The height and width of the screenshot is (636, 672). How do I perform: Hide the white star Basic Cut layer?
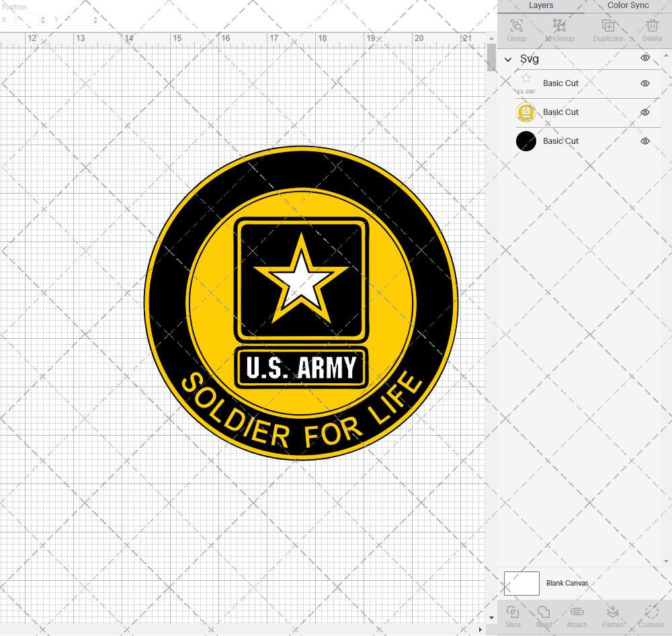pyautogui.click(x=645, y=83)
